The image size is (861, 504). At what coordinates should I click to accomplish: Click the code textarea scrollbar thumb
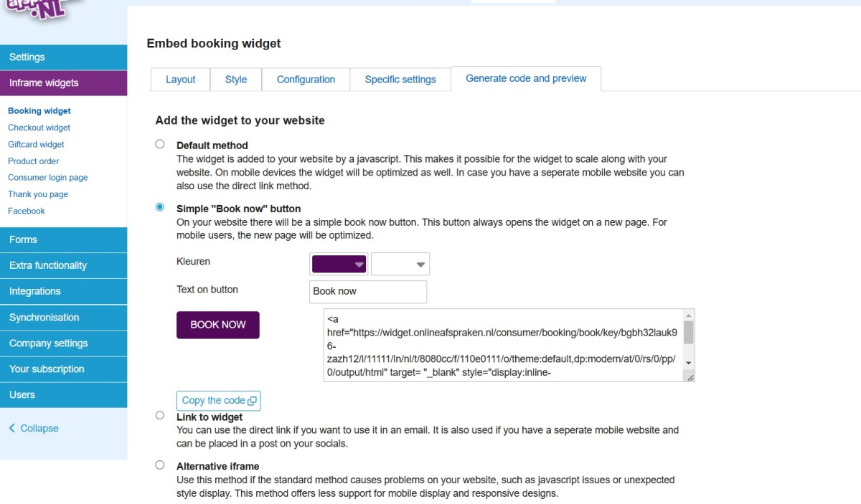(689, 333)
